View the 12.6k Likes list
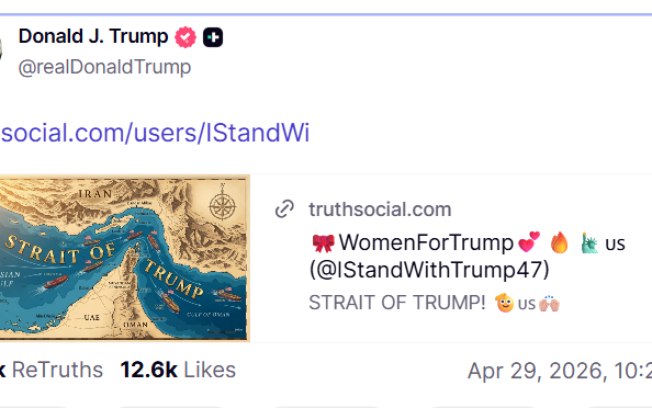 pyautogui.click(x=178, y=370)
